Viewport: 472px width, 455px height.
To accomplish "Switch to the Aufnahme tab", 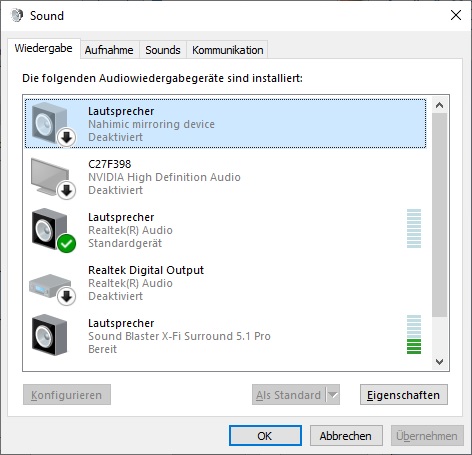I will point(109,50).
